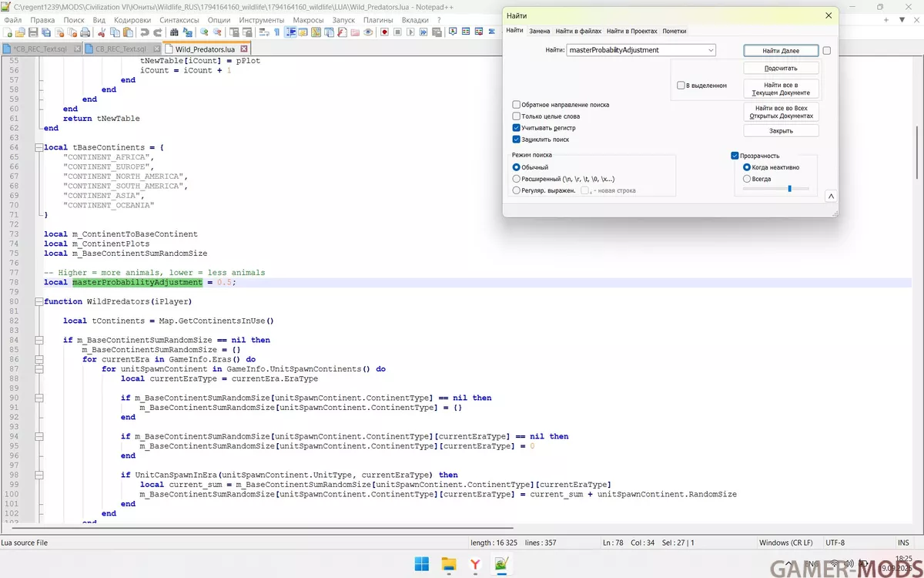This screenshot has width=924, height=578.
Task: Click the 'Подсчитать' button
Action: tap(781, 68)
